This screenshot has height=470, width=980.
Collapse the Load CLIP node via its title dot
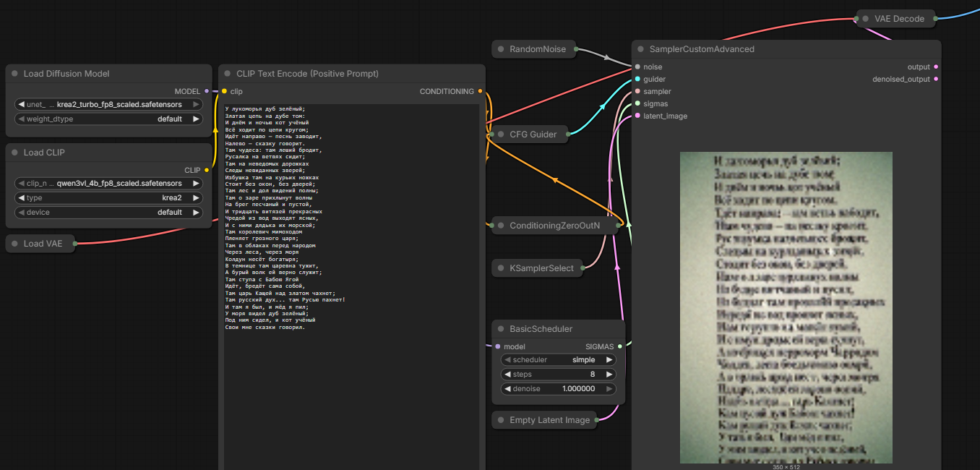pyautogui.click(x=15, y=153)
